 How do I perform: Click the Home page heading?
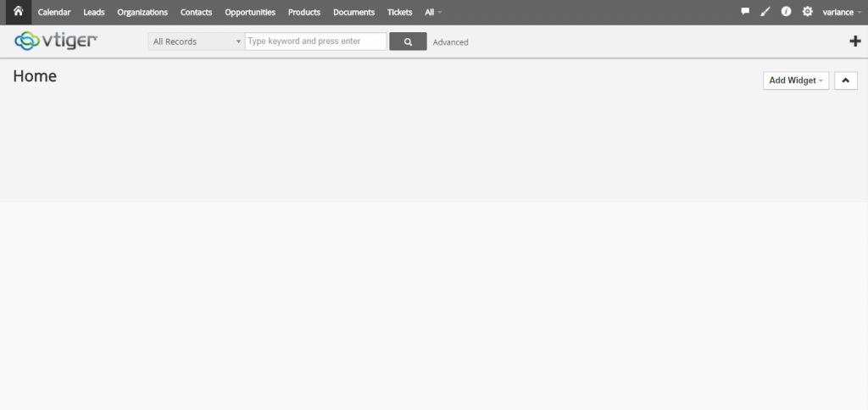click(x=35, y=75)
